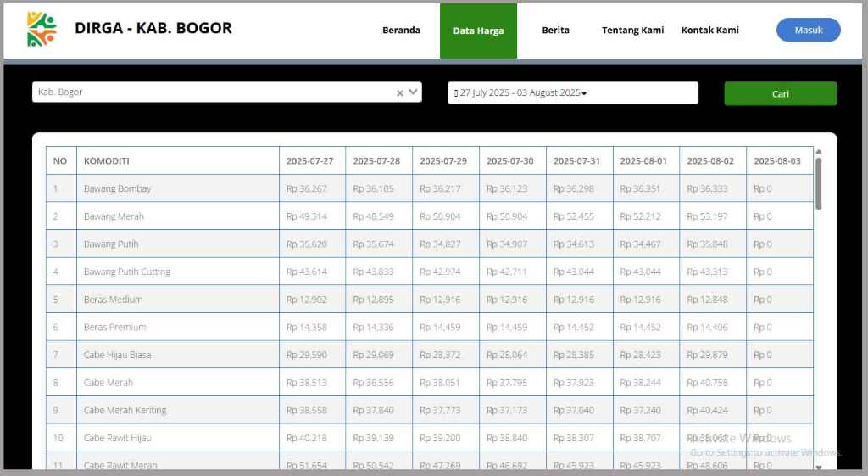The width and height of the screenshot is (868, 476).
Task: Expand the Kab. Bogor region dropdown arrow
Action: pos(413,92)
